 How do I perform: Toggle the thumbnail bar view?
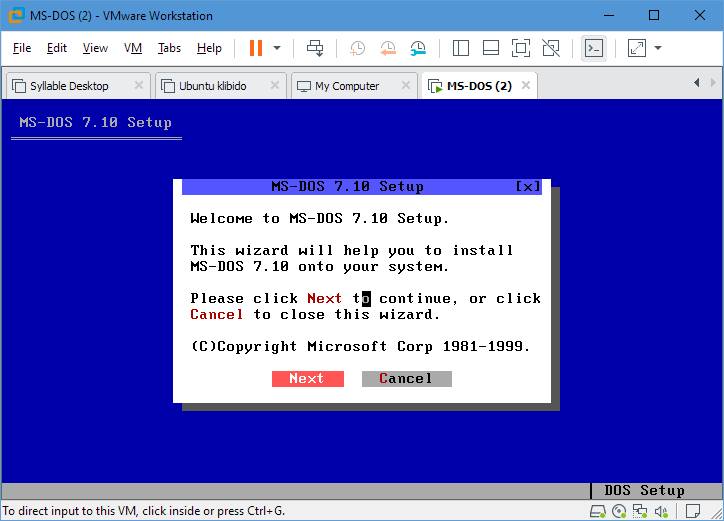[490, 48]
